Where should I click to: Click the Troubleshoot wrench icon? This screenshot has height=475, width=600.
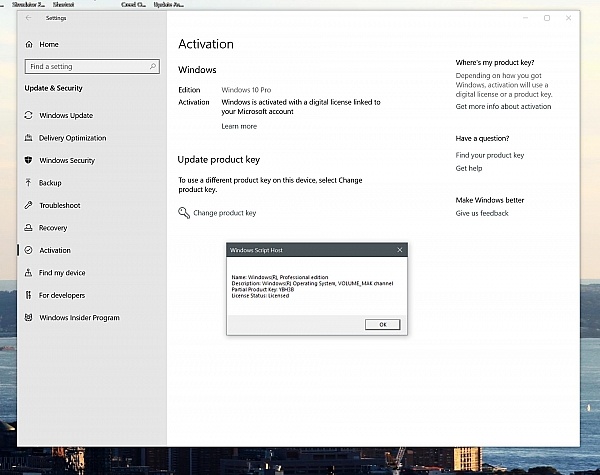28,205
